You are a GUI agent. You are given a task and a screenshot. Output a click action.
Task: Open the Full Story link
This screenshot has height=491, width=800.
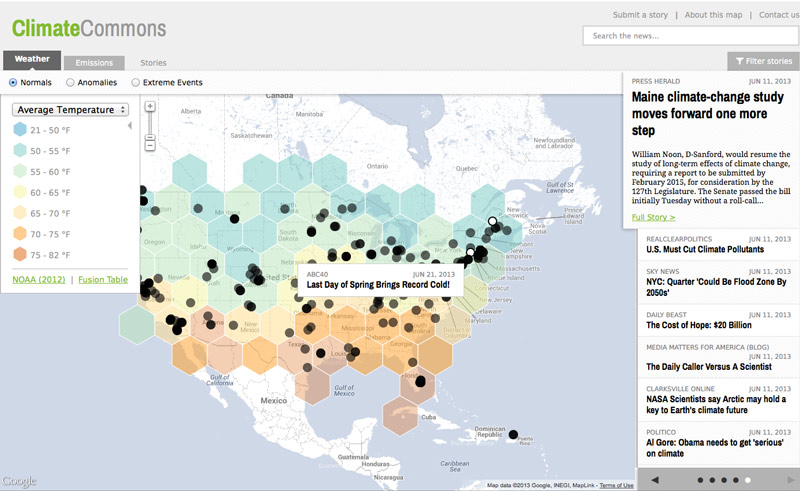click(653, 217)
